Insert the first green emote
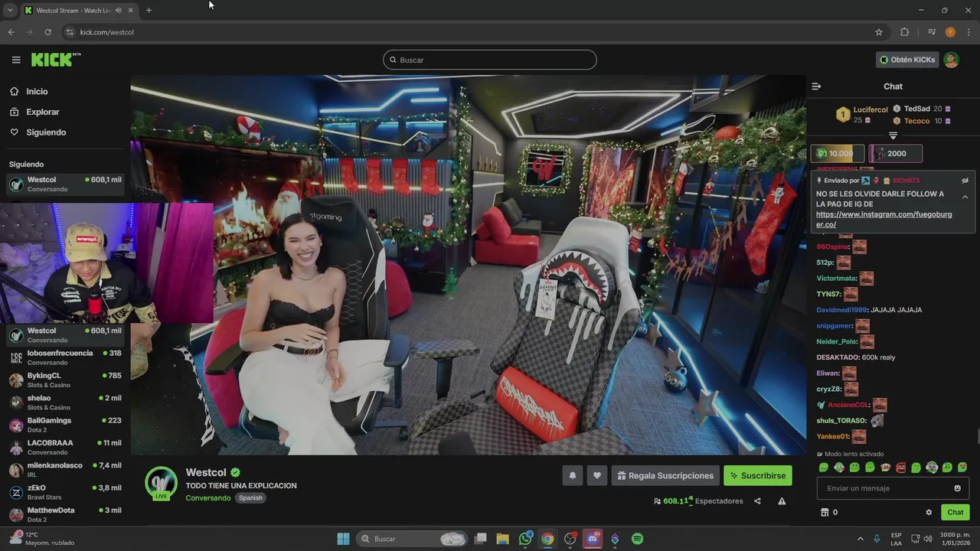This screenshot has height=551, width=980. tap(824, 468)
